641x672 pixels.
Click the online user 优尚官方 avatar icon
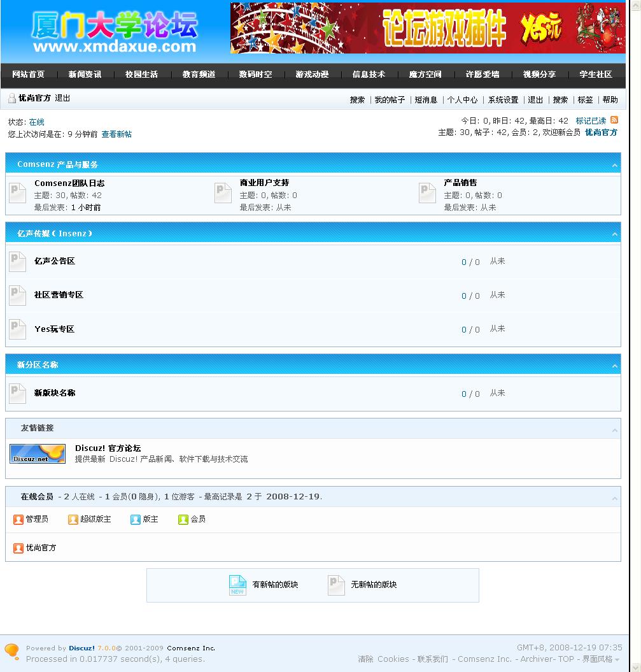18,548
